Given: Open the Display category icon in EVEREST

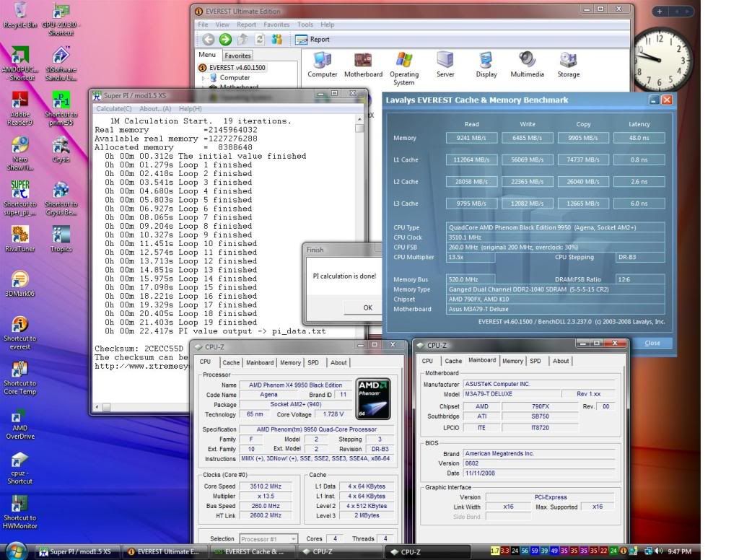Looking at the screenshot, I should (x=486, y=64).
